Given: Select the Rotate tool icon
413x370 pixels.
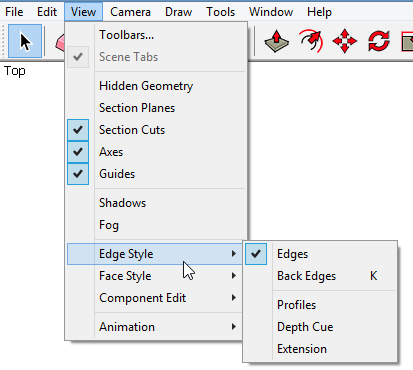Looking at the screenshot, I should coord(379,41).
